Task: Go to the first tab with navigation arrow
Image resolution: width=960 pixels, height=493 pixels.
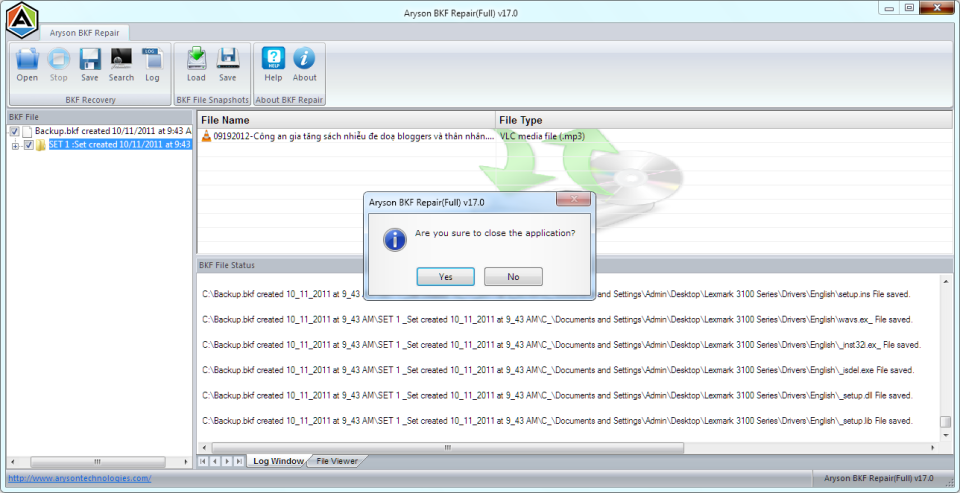Action: (x=202, y=461)
